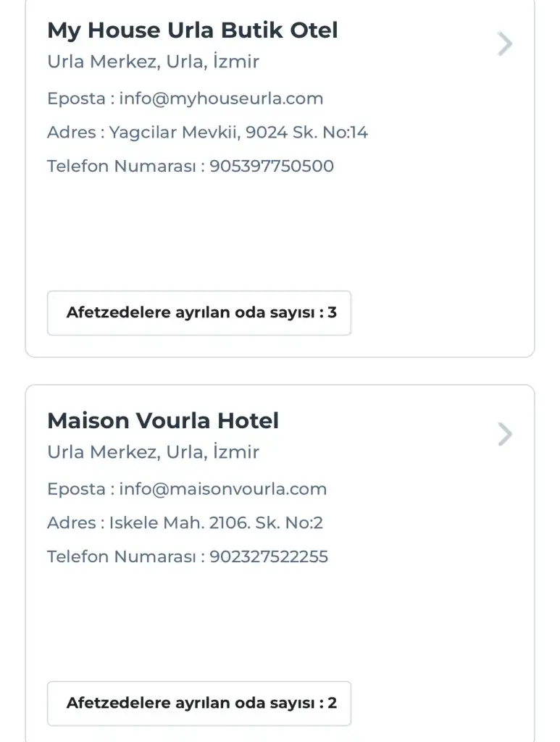Call phone number 905397750500
Viewport: 560px width, 742px height.
pyautogui.click(x=272, y=166)
